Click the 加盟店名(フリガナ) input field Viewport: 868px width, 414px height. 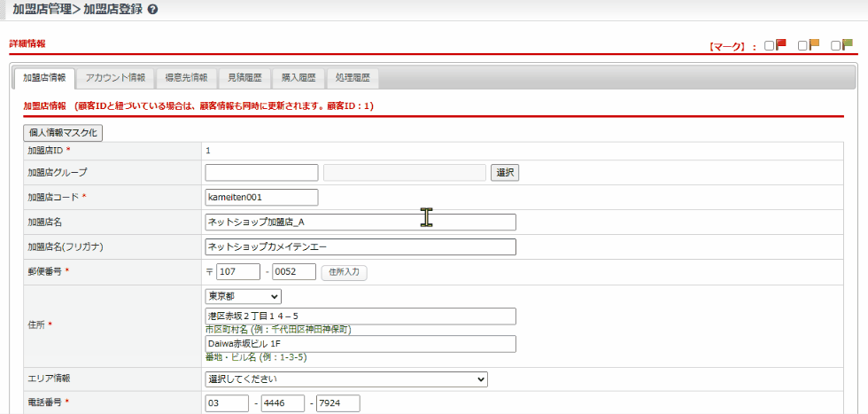coord(360,247)
